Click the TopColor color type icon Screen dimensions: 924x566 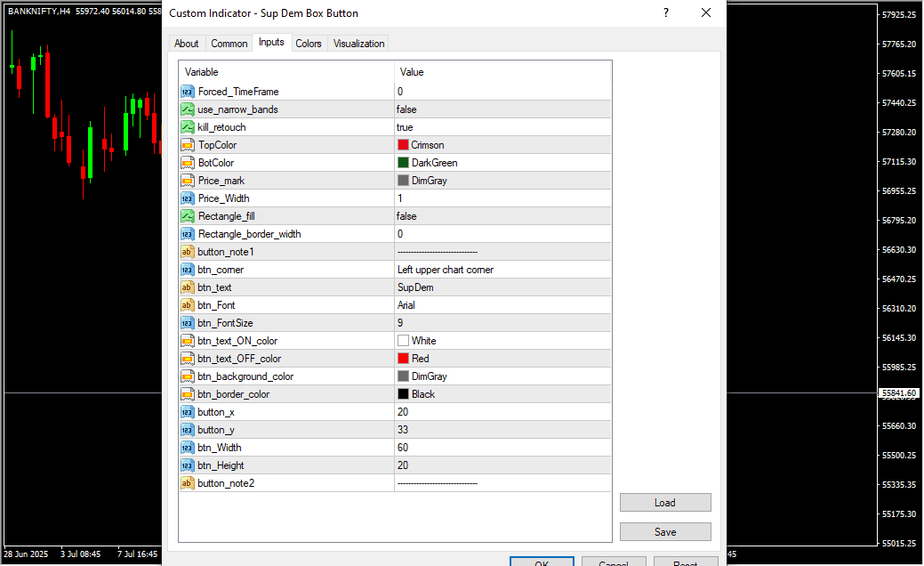(x=188, y=145)
